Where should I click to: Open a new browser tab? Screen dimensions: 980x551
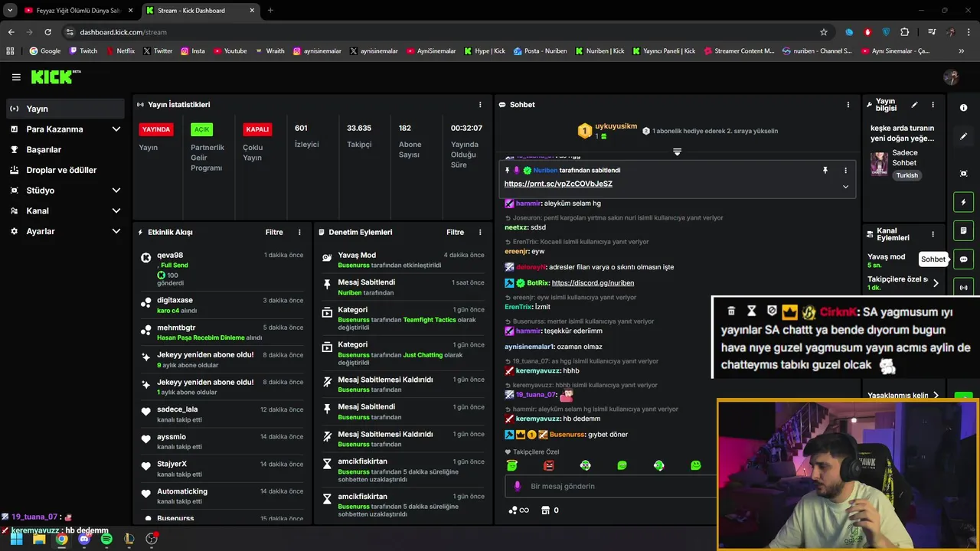[270, 11]
